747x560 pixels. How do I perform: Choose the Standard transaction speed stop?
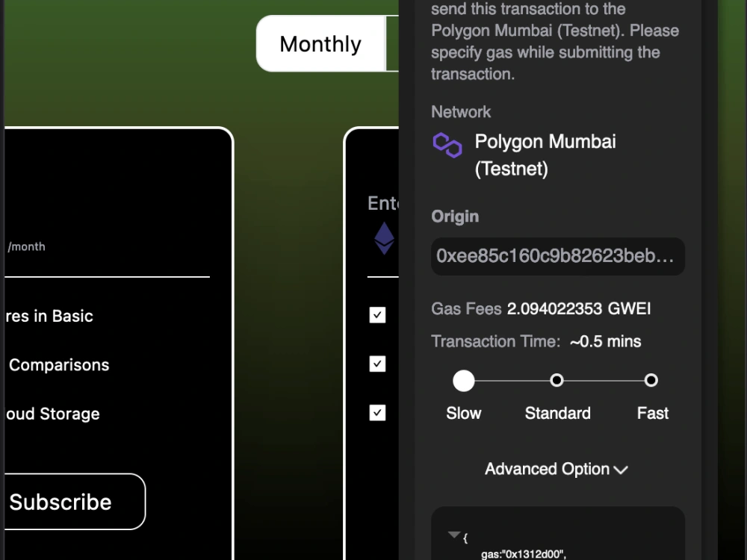pos(557,381)
